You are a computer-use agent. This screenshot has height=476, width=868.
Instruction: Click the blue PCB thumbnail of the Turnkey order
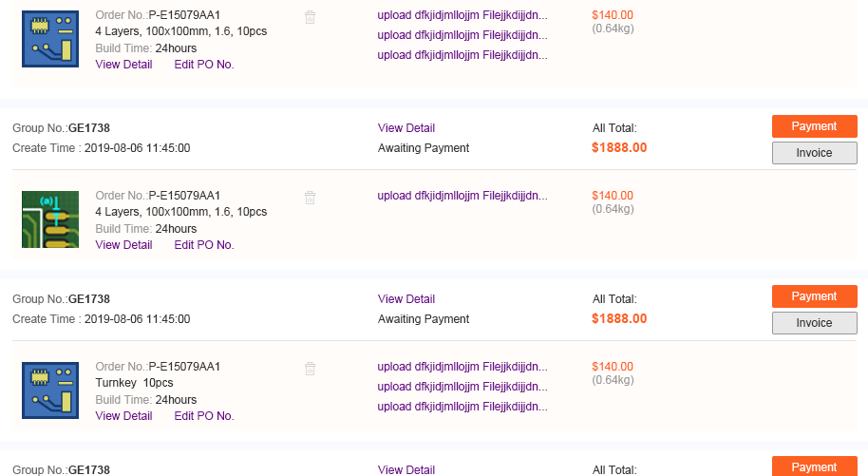pyautogui.click(x=50, y=390)
